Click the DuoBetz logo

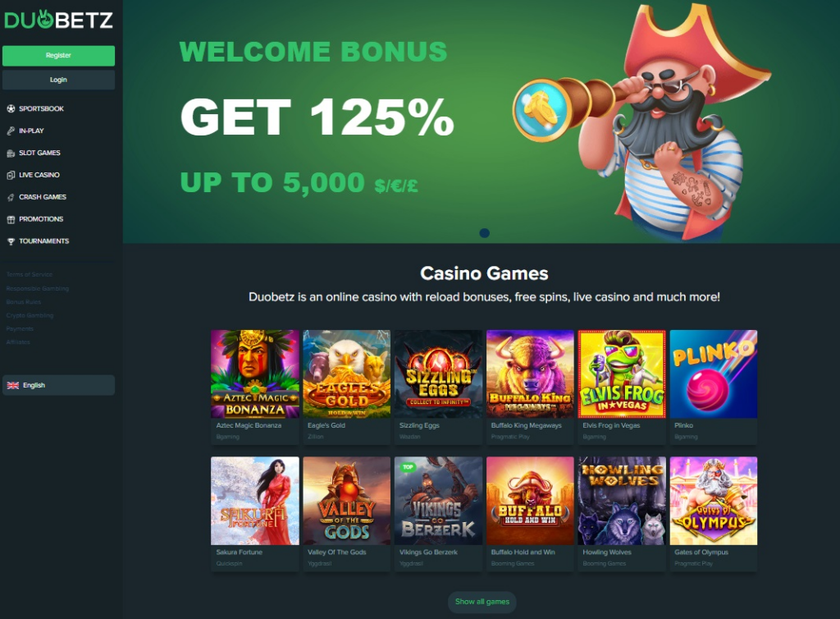coord(58,20)
